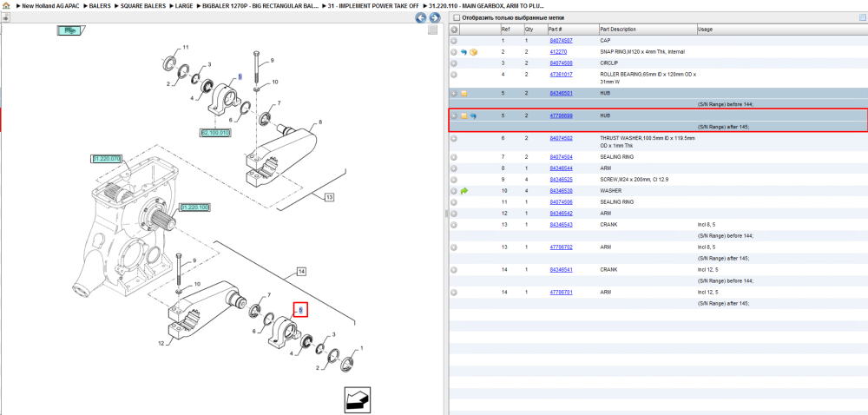Click the blue arrow icon for HUB 47706699
Viewport: 868px width, 415px height.
(473, 116)
